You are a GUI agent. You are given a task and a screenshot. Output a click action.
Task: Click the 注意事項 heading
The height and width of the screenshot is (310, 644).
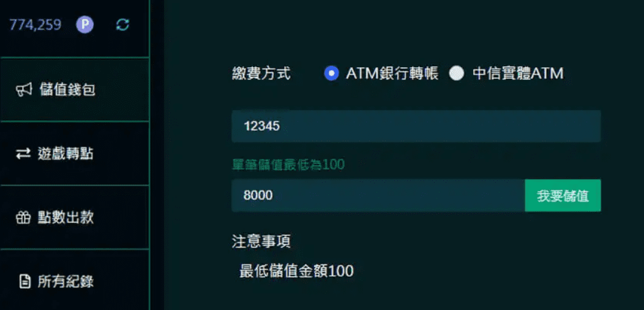click(x=261, y=242)
